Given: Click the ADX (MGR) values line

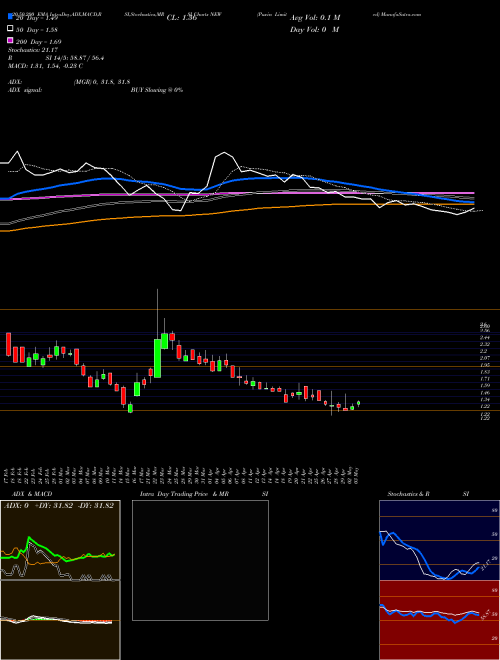Looking at the screenshot, I should (102, 82).
